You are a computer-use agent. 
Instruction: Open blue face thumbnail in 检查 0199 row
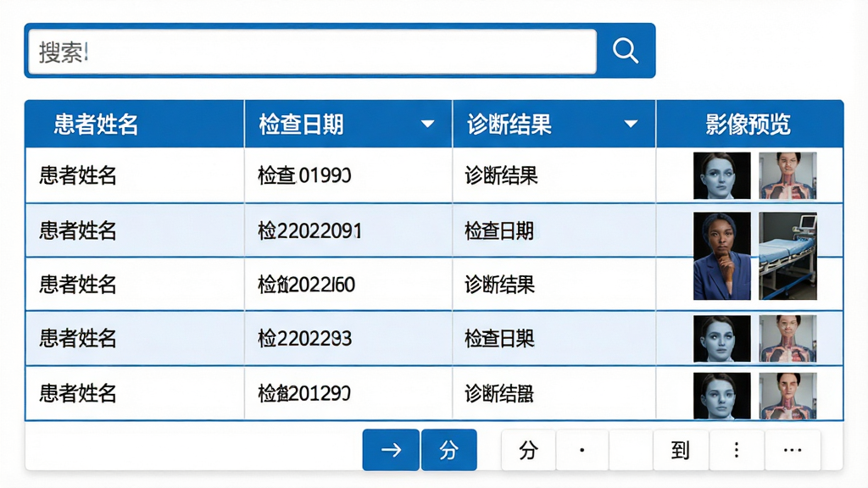[x=722, y=176]
